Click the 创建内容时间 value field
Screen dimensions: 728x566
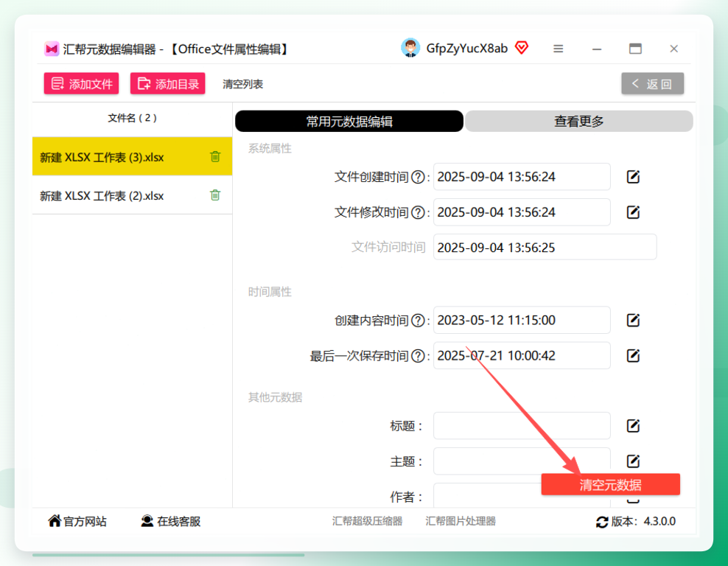[x=522, y=320]
